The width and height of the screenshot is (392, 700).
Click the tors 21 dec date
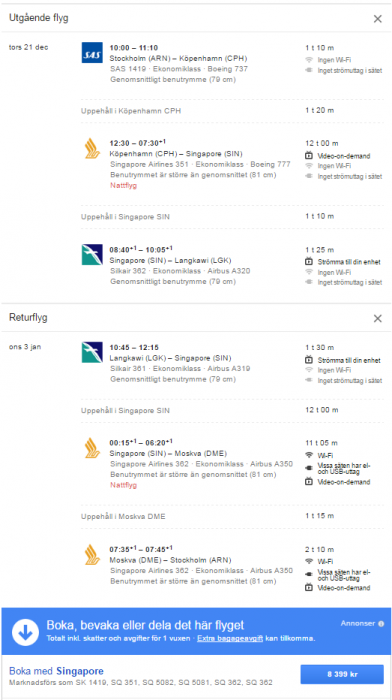click(x=28, y=47)
